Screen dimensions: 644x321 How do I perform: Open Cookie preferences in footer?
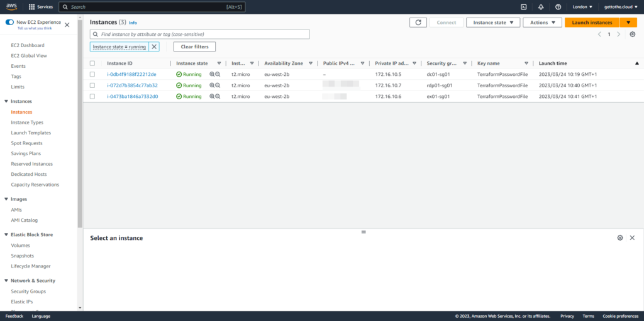(621, 316)
